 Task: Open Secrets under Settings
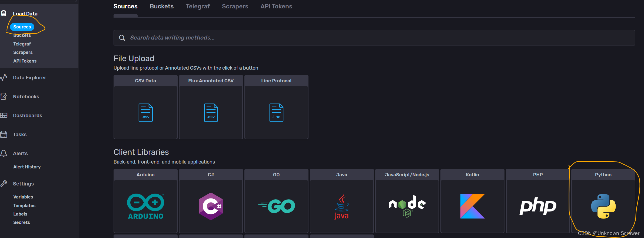(22, 222)
